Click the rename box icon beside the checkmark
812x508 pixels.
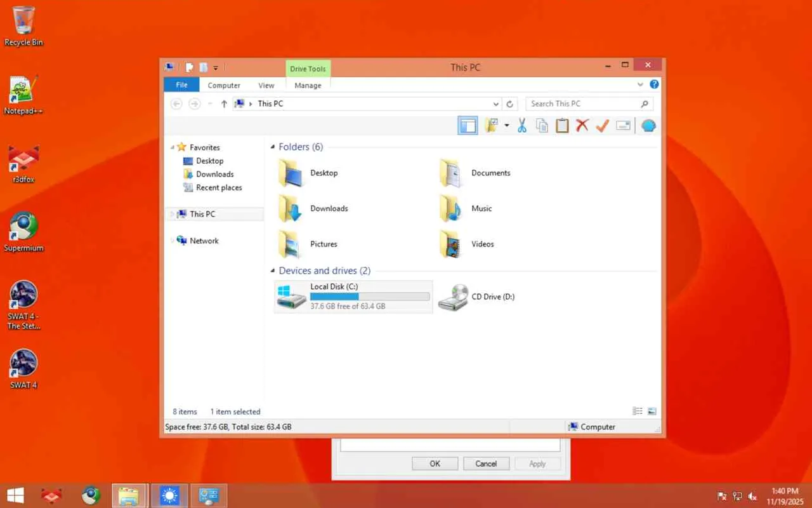[624, 126]
